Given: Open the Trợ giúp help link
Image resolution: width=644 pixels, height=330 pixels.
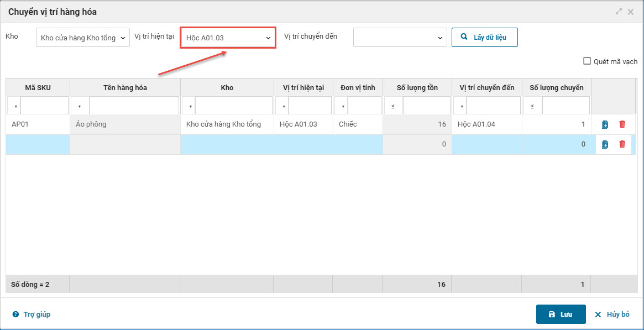Looking at the screenshot, I should tap(36, 315).
